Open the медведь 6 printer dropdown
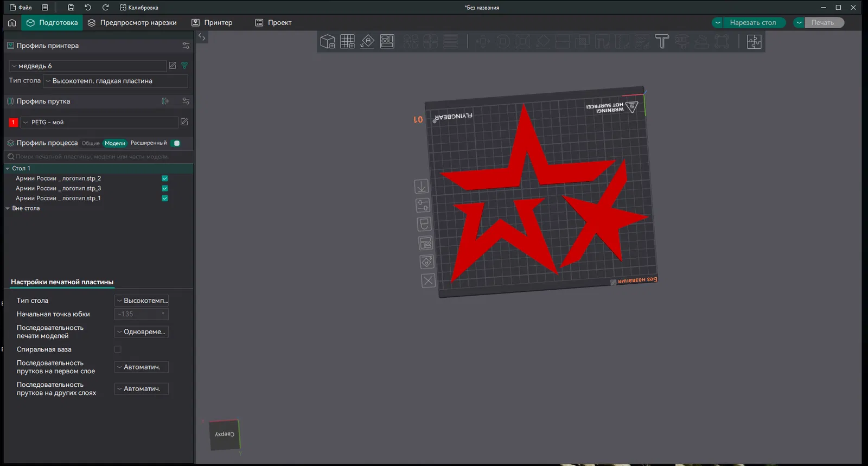Screen dimensions: 868x466 (x=88, y=66)
